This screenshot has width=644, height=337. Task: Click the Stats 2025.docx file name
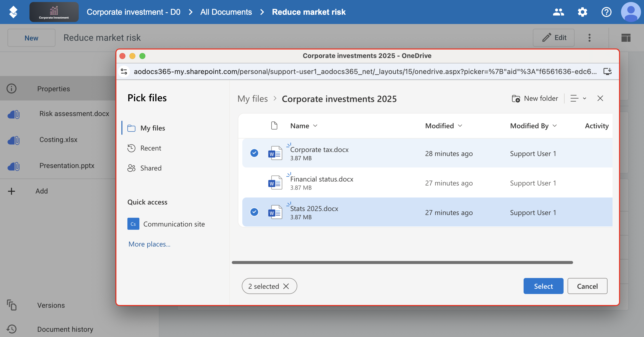[x=314, y=209]
